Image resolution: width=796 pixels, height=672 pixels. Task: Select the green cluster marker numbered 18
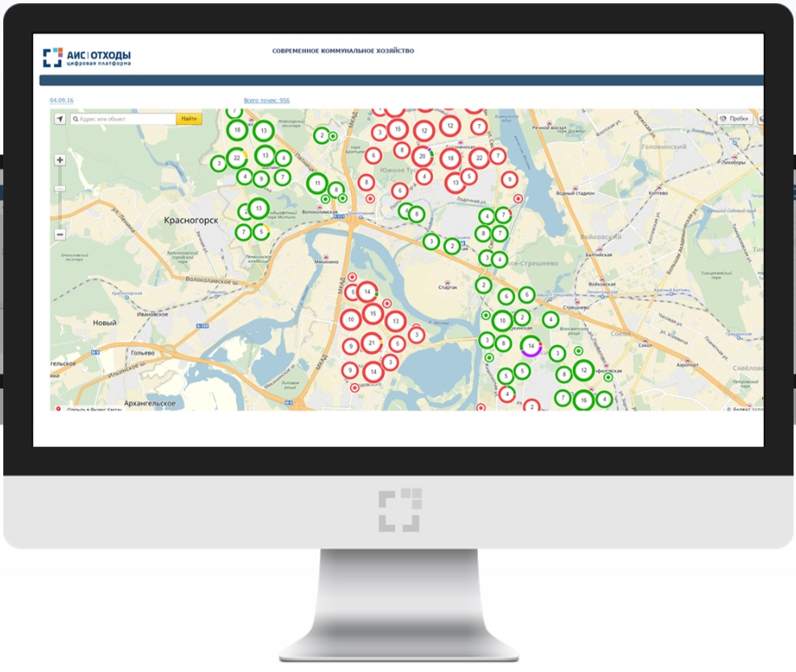click(236, 130)
